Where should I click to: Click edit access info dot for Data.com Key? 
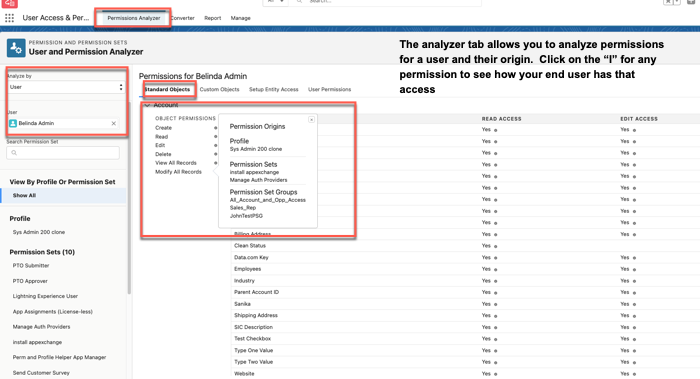pos(634,258)
